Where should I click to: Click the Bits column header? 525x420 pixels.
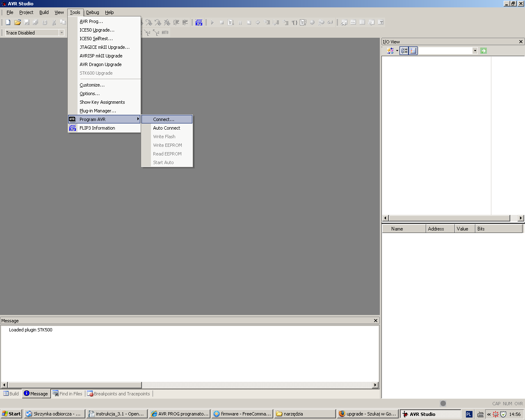(499, 229)
